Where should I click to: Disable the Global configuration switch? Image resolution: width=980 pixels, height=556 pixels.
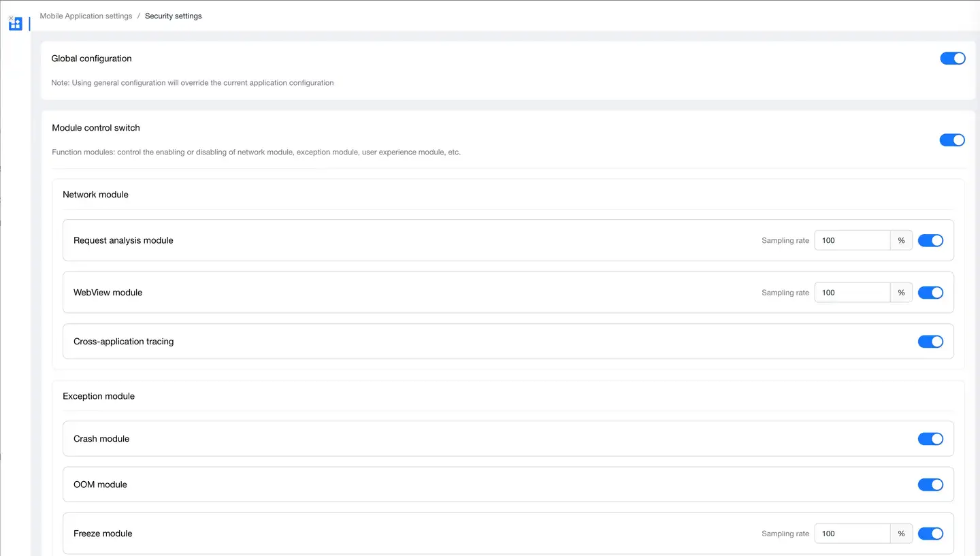click(x=952, y=59)
